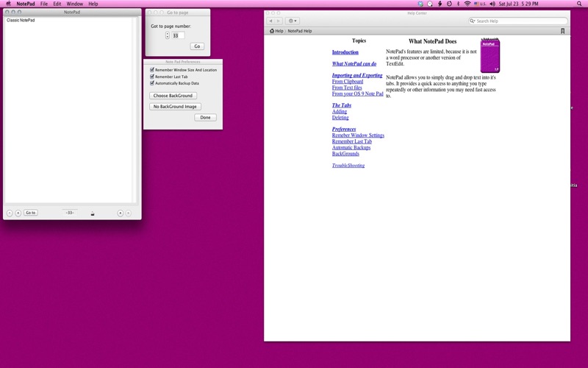Click Done in Note Pad Preferences

pyautogui.click(x=205, y=118)
